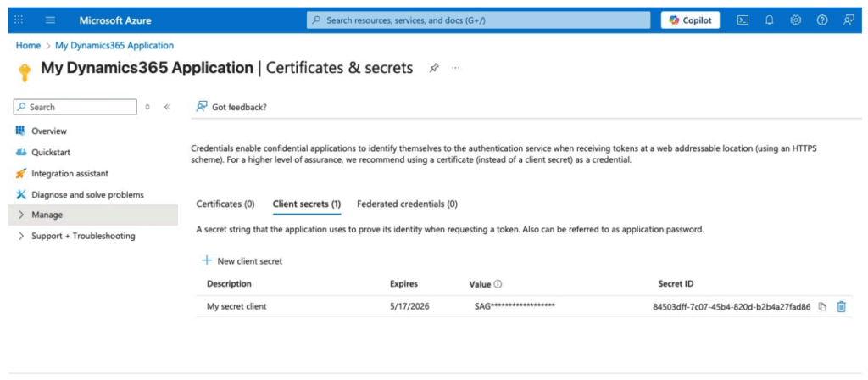Open the notifications bell
Image resolution: width=868 pixels, height=380 pixels.
point(769,20)
